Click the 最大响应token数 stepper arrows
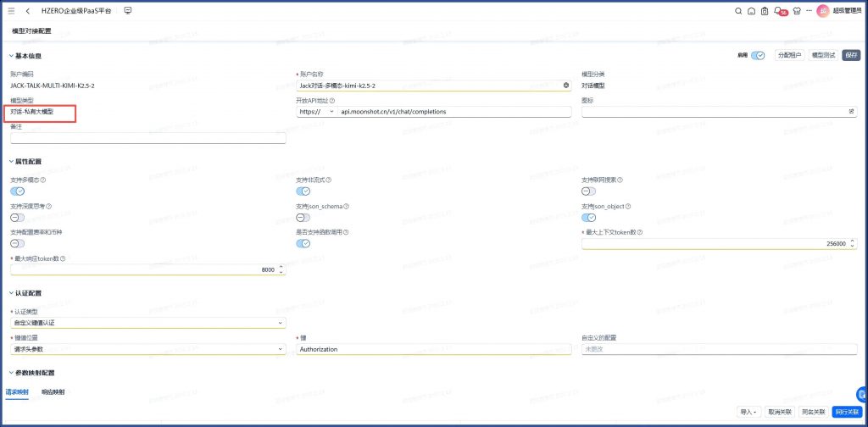 (281, 269)
